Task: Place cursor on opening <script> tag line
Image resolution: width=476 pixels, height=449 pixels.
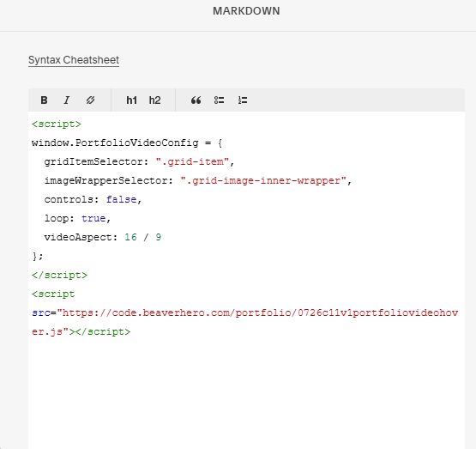Action: [x=57, y=124]
